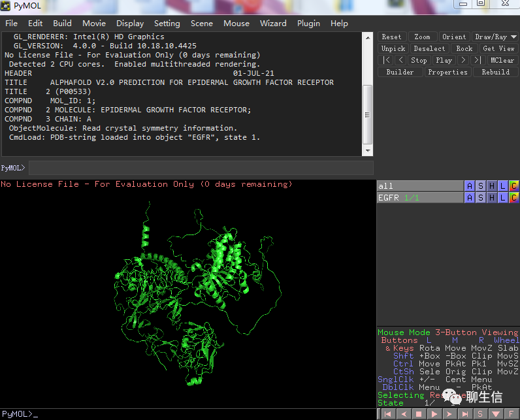Click the square stop icon in bottom bar

pyautogui.click(x=419, y=413)
